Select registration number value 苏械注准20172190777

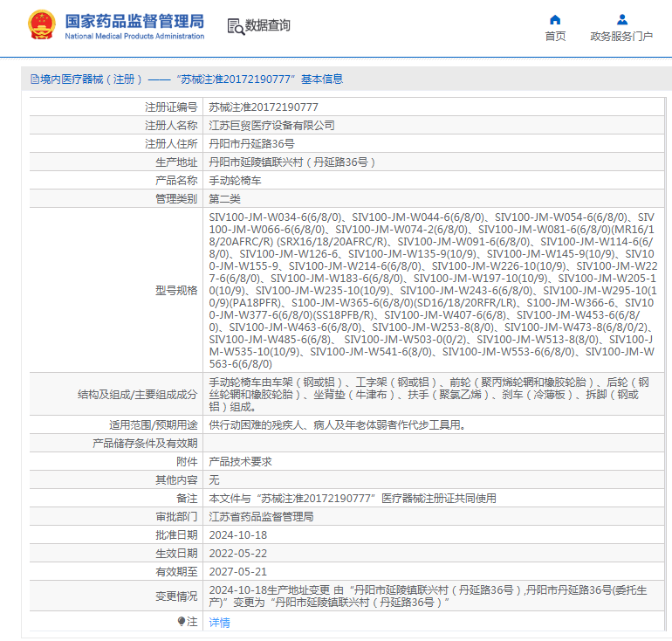tap(264, 107)
